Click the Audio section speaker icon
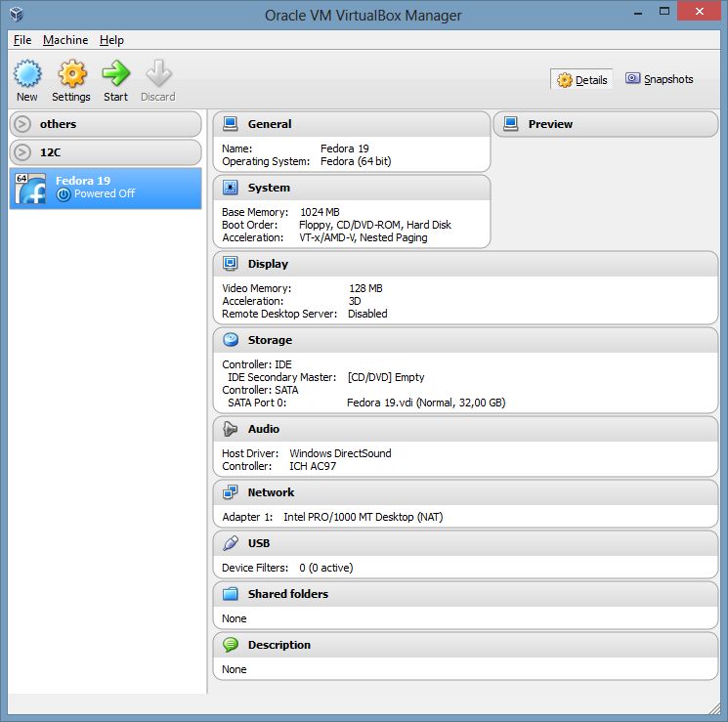The width and height of the screenshot is (728, 722). (231, 429)
